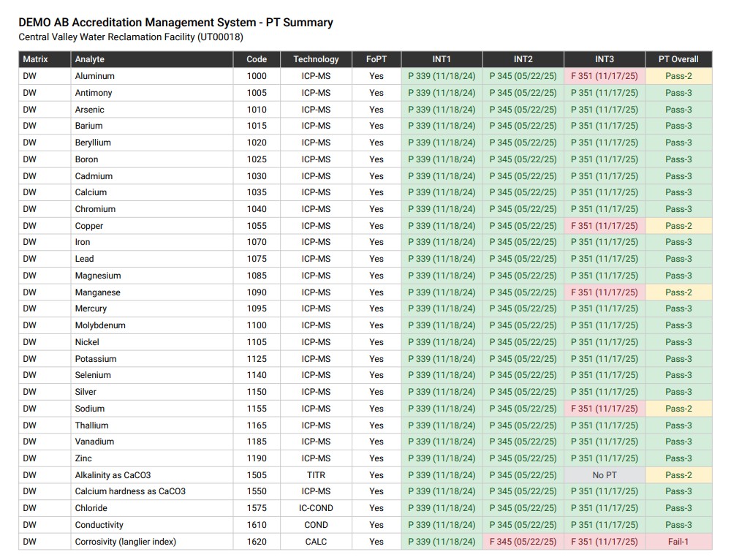Open Aluminum's failed INT3 result F 351
This screenshot has width=731, height=560.
coord(604,76)
